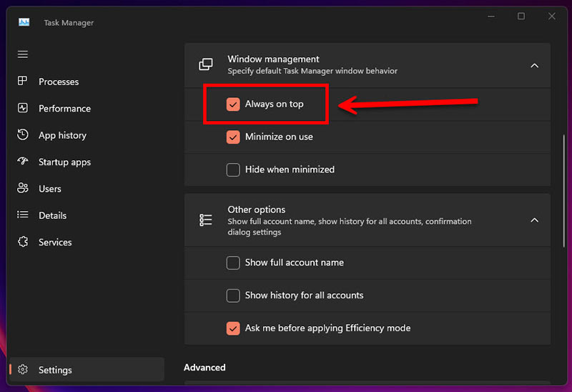This screenshot has height=392, width=572.
Task: Click the settings page vertical scrollbar
Action: point(563,191)
